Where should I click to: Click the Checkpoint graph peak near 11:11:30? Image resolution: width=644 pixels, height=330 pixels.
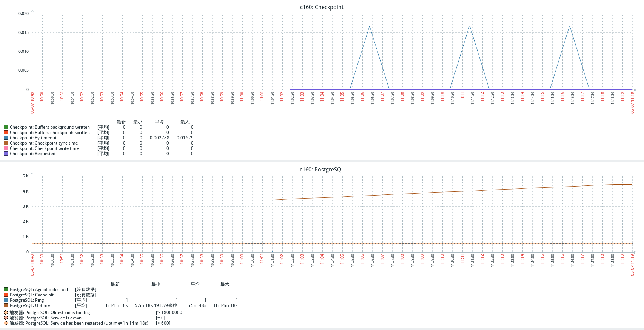[x=470, y=26]
